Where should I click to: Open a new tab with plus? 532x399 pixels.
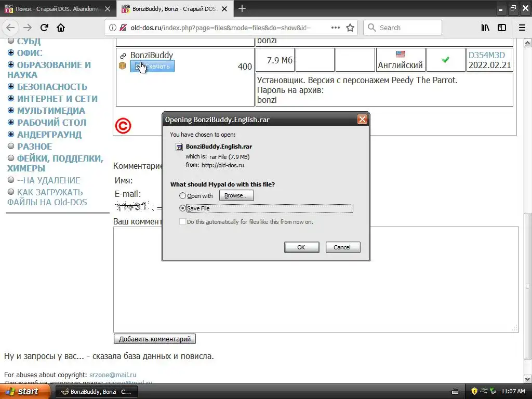click(x=242, y=8)
